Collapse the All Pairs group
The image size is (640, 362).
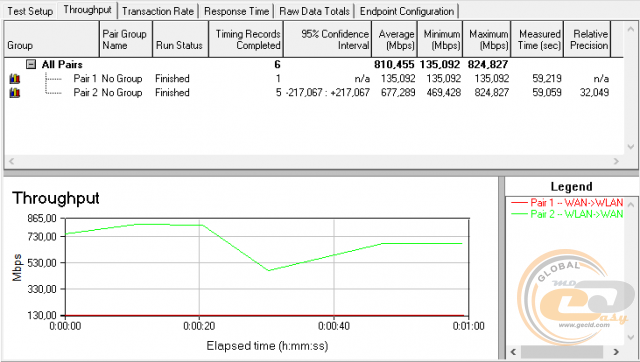pyautogui.click(x=31, y=64)
